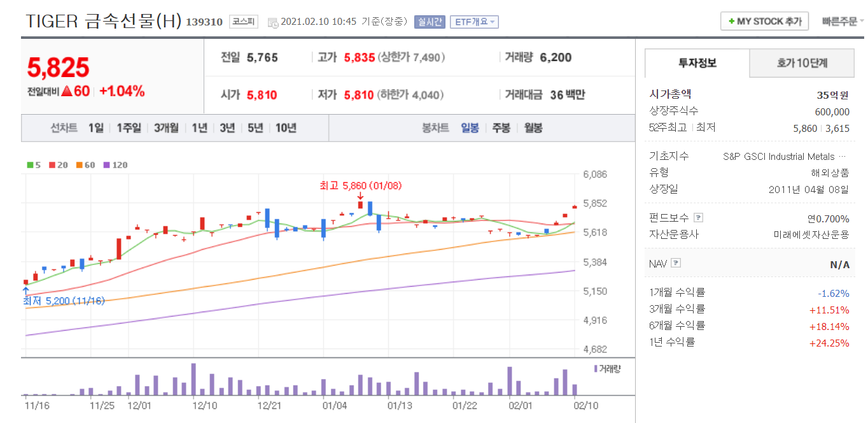Click the 실시간 realtime badge
Image resolution: width=868 pixels, height=423 pixels.
(430, 22)
